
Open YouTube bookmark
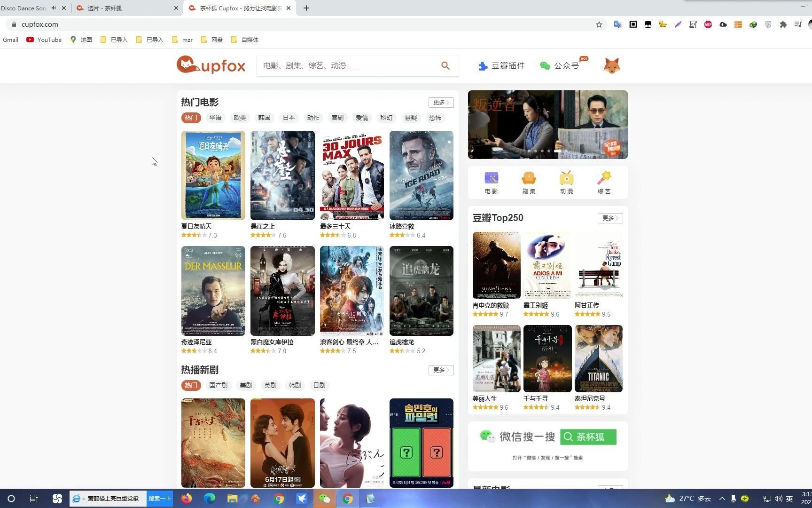[44, 40]
